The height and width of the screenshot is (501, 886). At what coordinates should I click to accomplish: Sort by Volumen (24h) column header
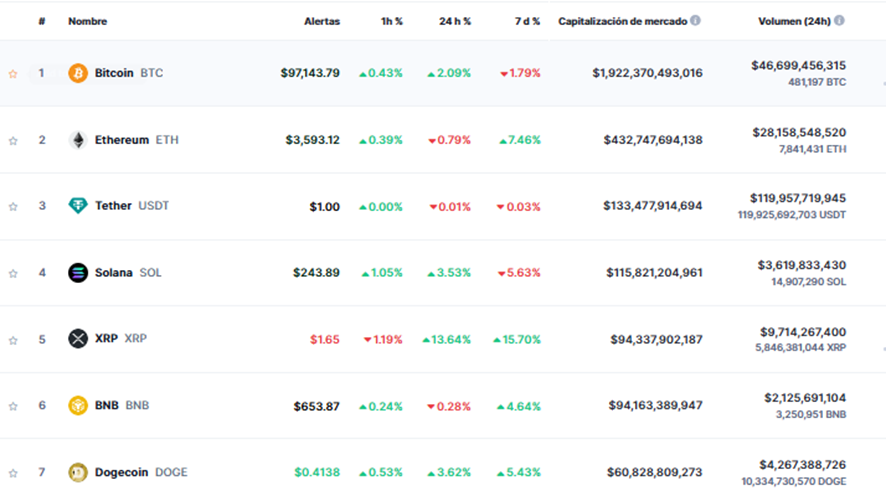pyautogui.click(x=794, y=21)
